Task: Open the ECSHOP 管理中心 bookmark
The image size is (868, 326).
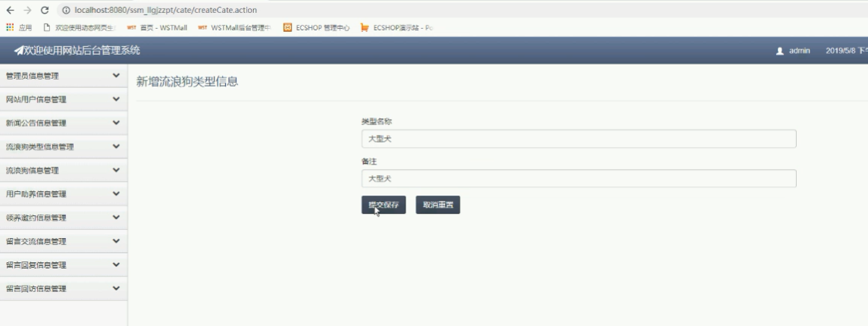Action: tap(316, 28)
